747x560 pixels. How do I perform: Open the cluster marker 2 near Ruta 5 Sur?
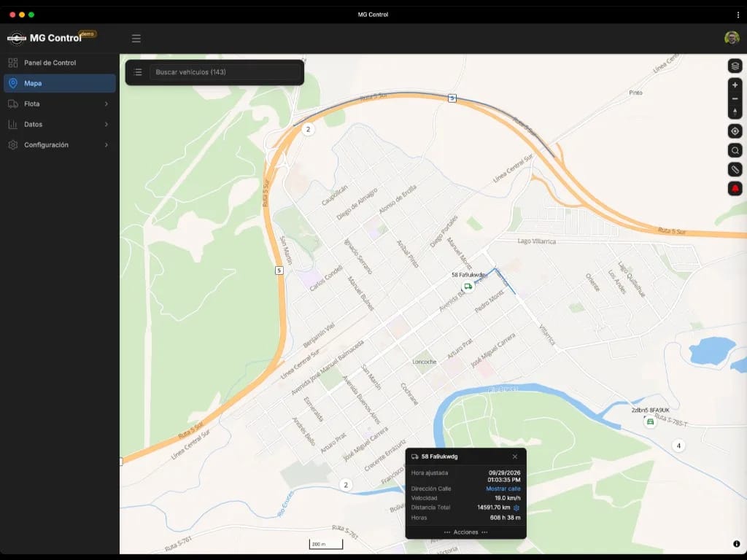coord(309,129)
